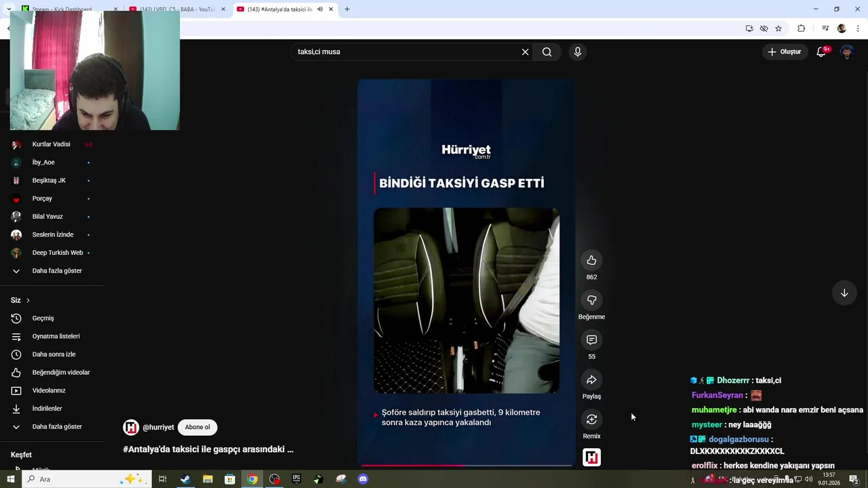Open Bilal Yavuz subscription channel
This screenshot has height=488, width=868.
[x=52, y=216]
